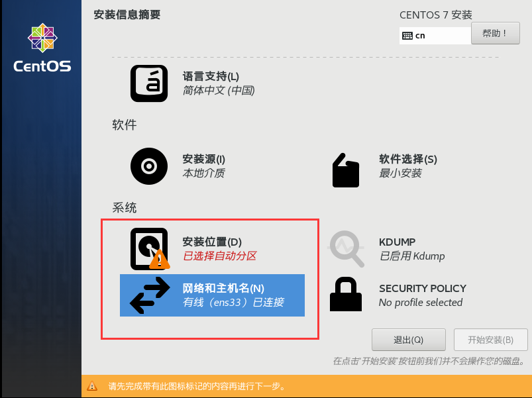Click the installation source disc icon
The height and width of the screenshot is (398, 532).
149,166
